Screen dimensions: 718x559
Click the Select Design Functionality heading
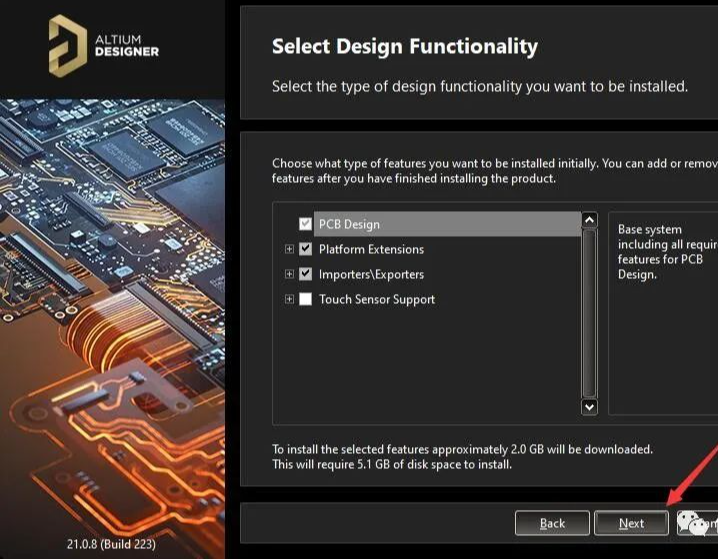click(405, 47)
